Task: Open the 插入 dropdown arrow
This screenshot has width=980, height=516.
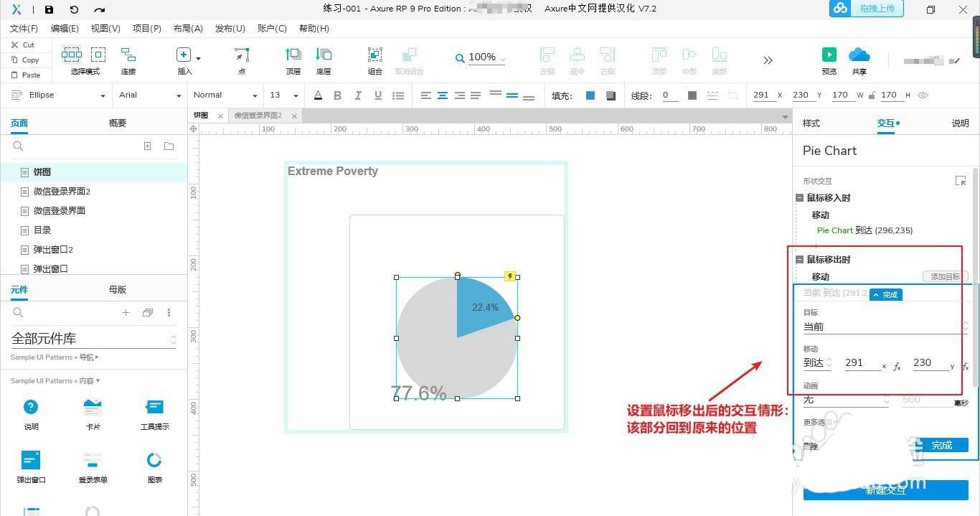Action: tap(199, 58)
